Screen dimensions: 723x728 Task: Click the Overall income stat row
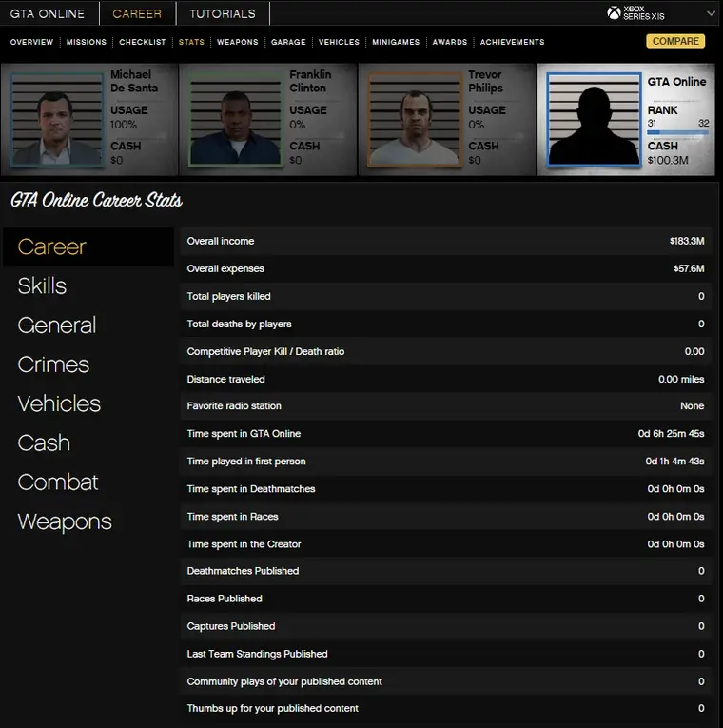[447, 242]
